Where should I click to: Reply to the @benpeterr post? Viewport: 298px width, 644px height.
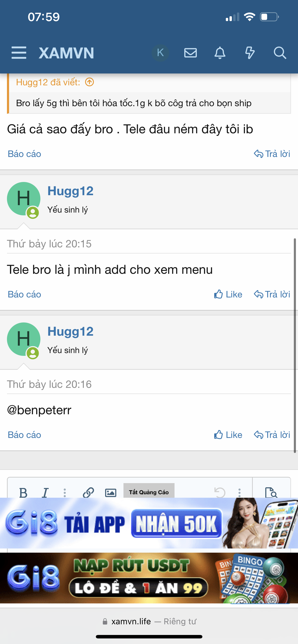coord(272,435)
